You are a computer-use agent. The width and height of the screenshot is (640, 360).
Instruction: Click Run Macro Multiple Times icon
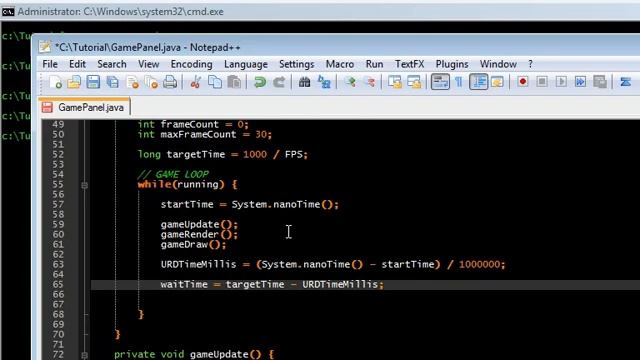pyautogui.click(x=580, y=82)
